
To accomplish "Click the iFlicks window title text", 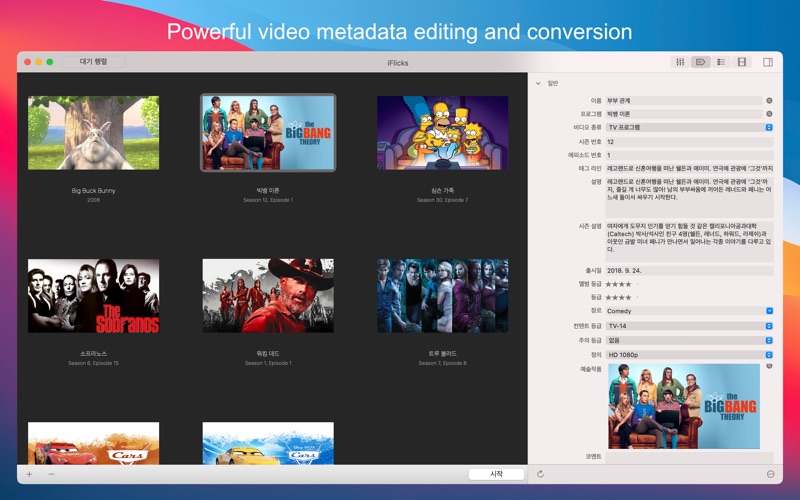I will (397, 63).
